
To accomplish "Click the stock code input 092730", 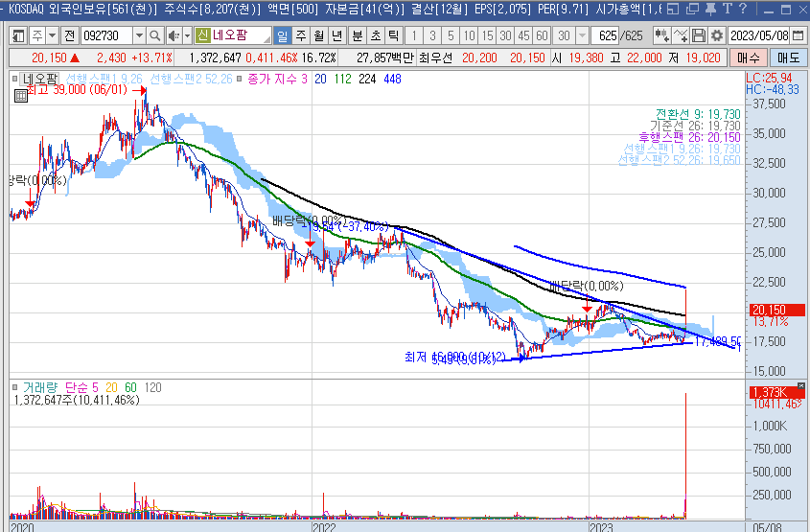I will click(x=106, y=35).
